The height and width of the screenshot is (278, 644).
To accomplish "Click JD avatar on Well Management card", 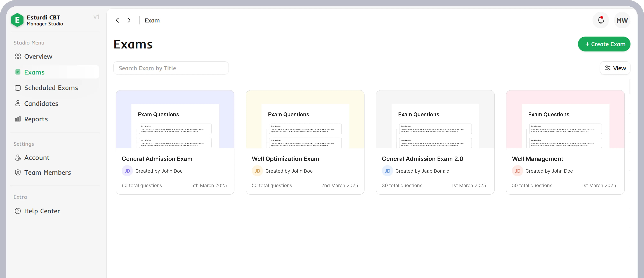I will 517,171.
